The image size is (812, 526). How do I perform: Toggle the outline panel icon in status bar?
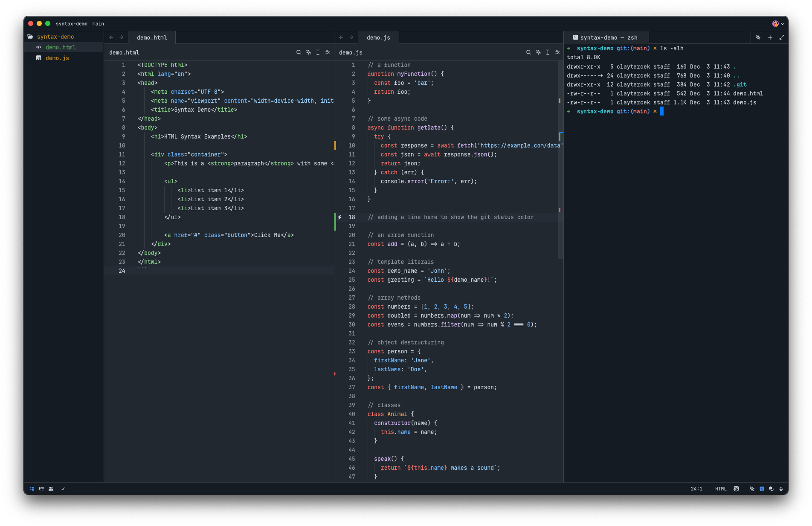pyautogui.click(x=41, y=489)
